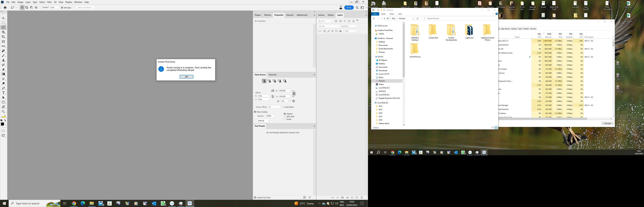Open the Filter menu

pos(49,2)
